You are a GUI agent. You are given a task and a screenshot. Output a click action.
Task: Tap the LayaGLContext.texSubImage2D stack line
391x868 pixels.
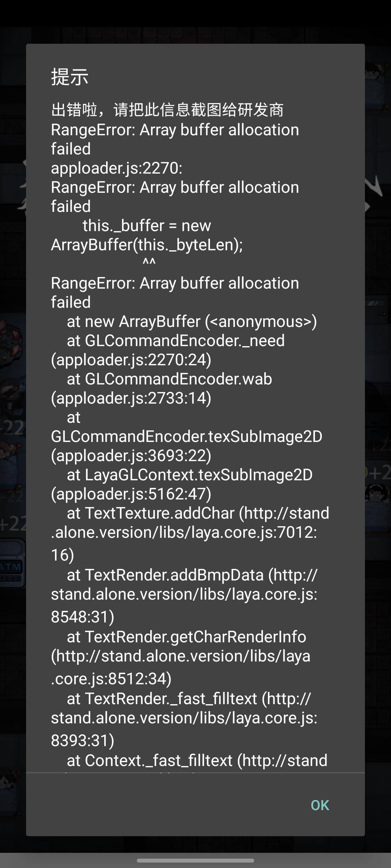182,484
